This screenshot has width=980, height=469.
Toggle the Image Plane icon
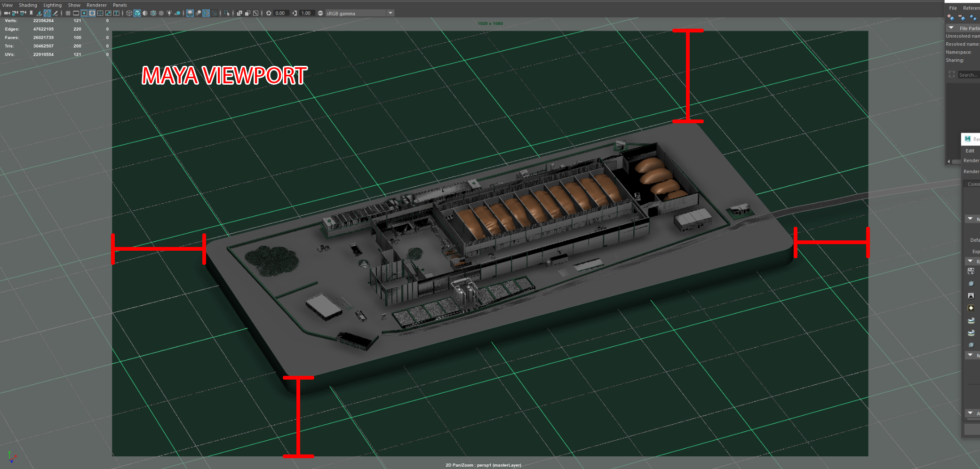coord(40,13)
